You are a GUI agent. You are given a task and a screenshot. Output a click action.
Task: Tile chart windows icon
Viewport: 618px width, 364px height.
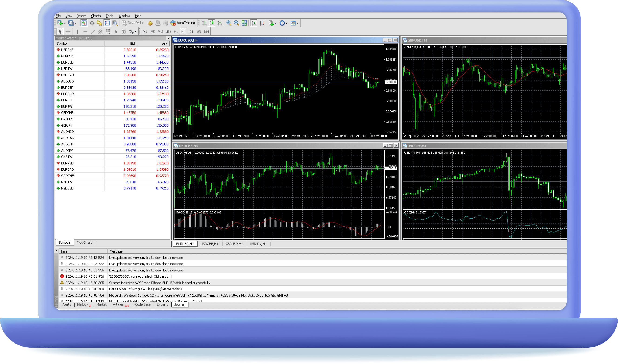244,23
